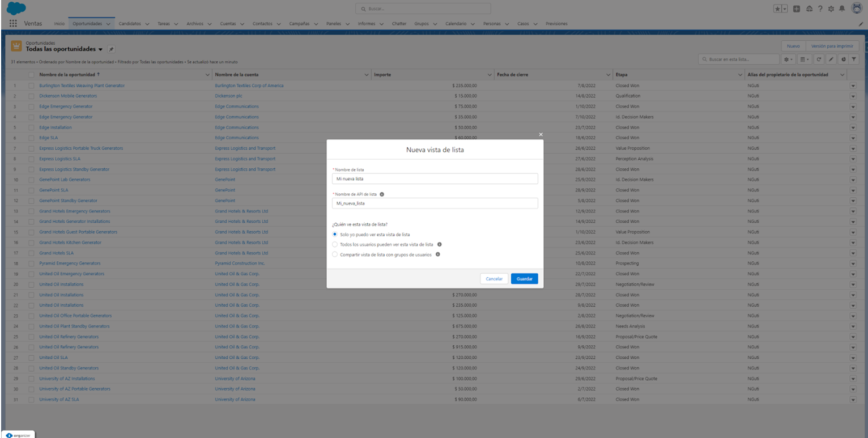Open row actions for Burlington Textiles Weaving Plant Generator
The height and width of the screenshot is (438, 868).
853,86
